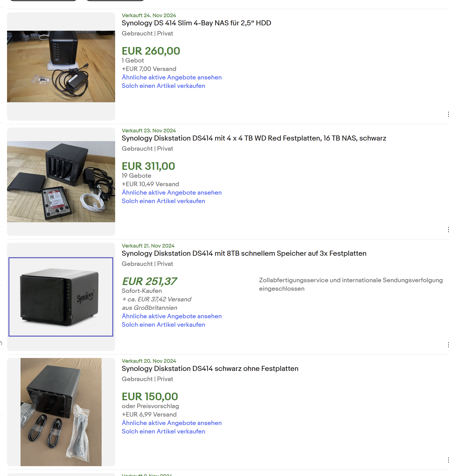The height and width of the screenshot is (476, 449).
Task: Open more options for DS 414 Slim listing
Action: pos(448,114)
